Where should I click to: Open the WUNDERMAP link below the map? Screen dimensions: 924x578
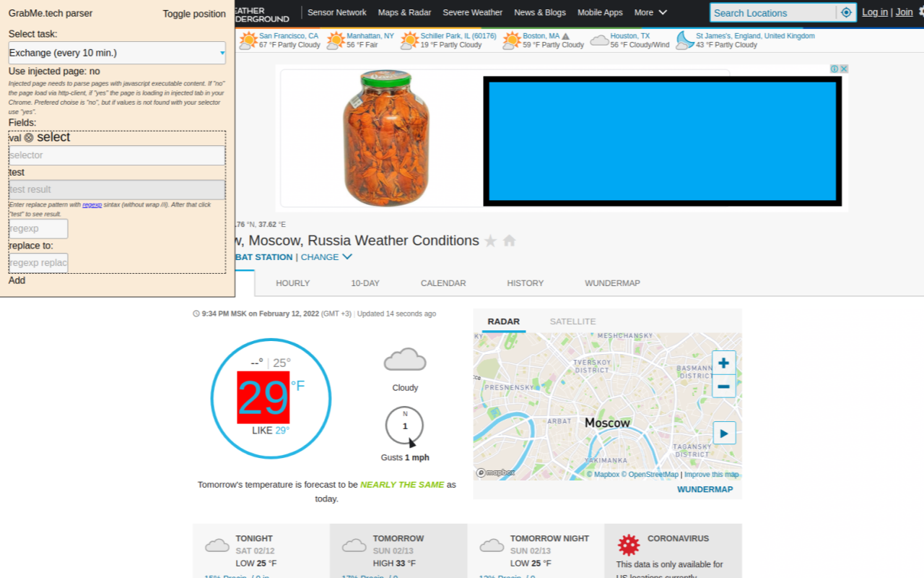pos(705,490)
